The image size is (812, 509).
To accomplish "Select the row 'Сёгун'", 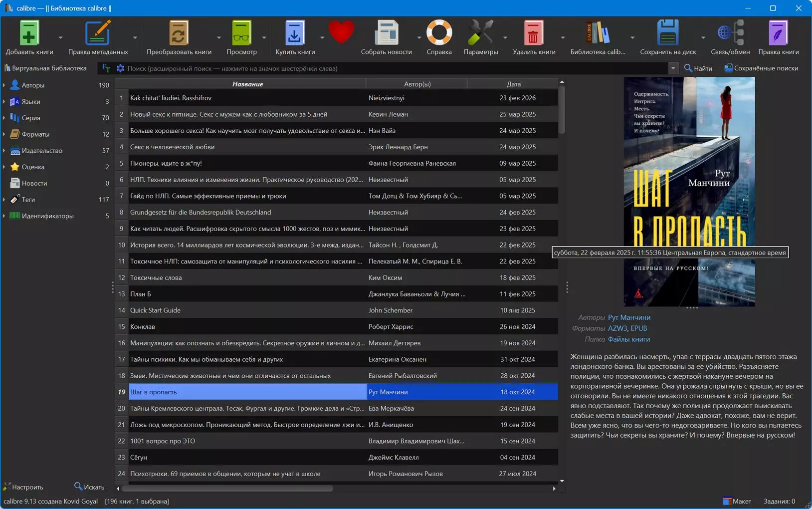I will point(343,458).
